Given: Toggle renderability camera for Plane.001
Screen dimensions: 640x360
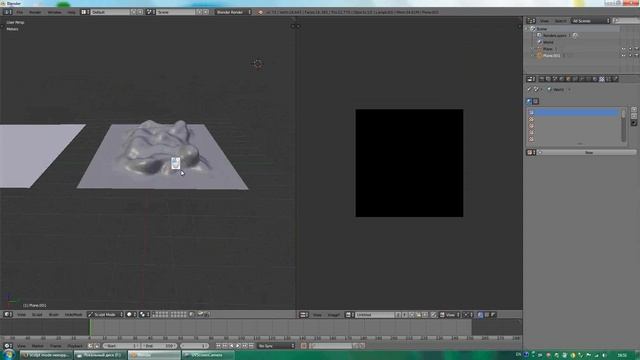Looking at the screenshot, I should coord(636,56).
